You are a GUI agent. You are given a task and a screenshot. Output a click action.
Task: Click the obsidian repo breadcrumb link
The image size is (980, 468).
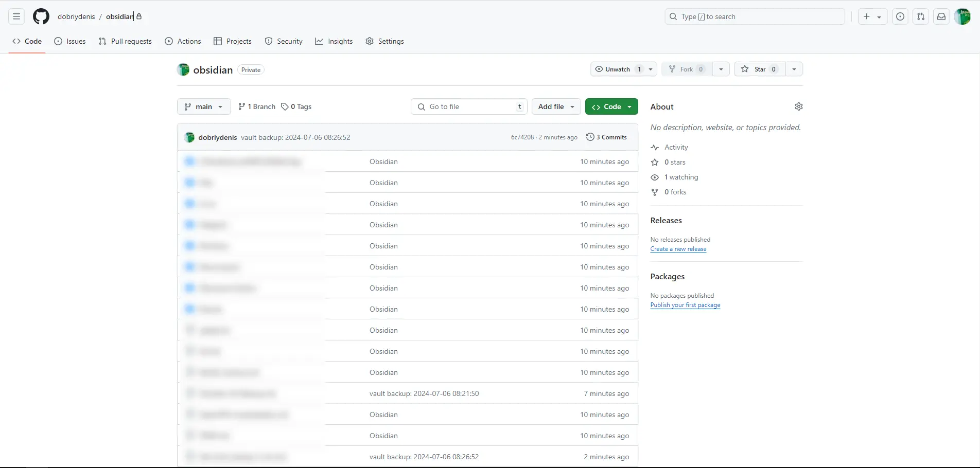click(120, 16)
